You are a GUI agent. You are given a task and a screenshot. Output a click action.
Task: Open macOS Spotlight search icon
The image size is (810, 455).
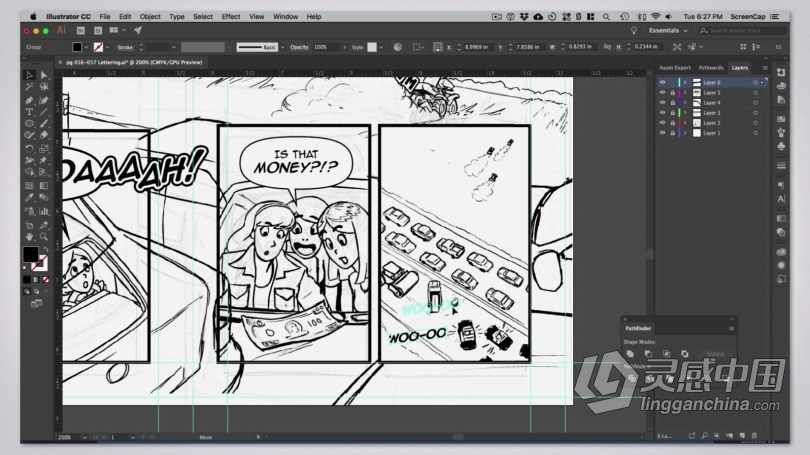[606, 17]
